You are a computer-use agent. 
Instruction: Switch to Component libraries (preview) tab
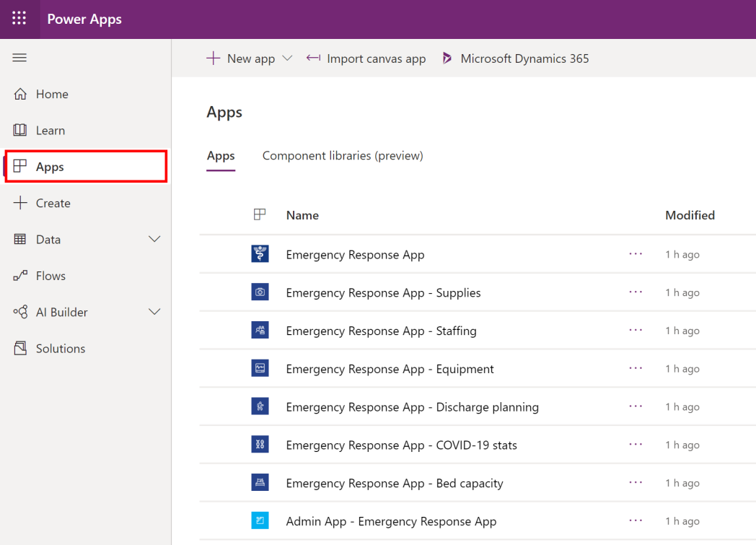click(x=343, y=156)
